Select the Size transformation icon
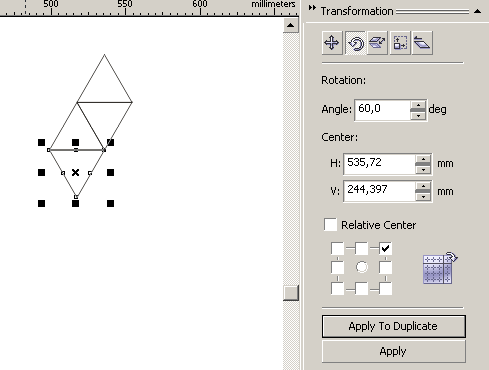This screenshot has height=370, width=489. point(400,43)
